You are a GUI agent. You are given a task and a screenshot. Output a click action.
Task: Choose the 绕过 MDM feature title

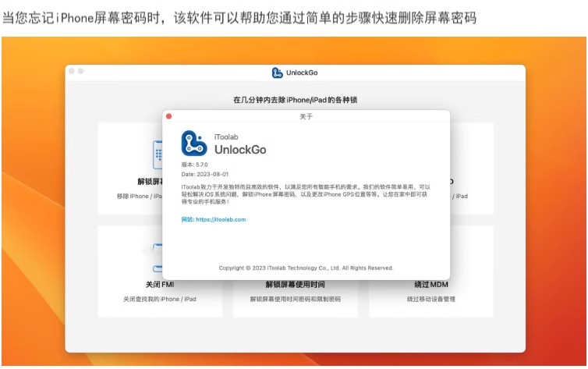click(x=431, y=285)
